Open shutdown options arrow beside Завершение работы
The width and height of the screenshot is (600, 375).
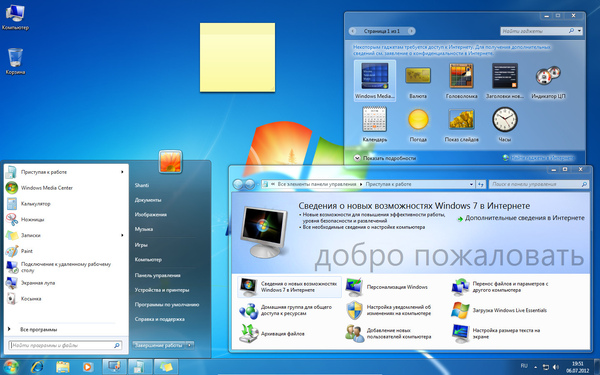coord(189,345)
